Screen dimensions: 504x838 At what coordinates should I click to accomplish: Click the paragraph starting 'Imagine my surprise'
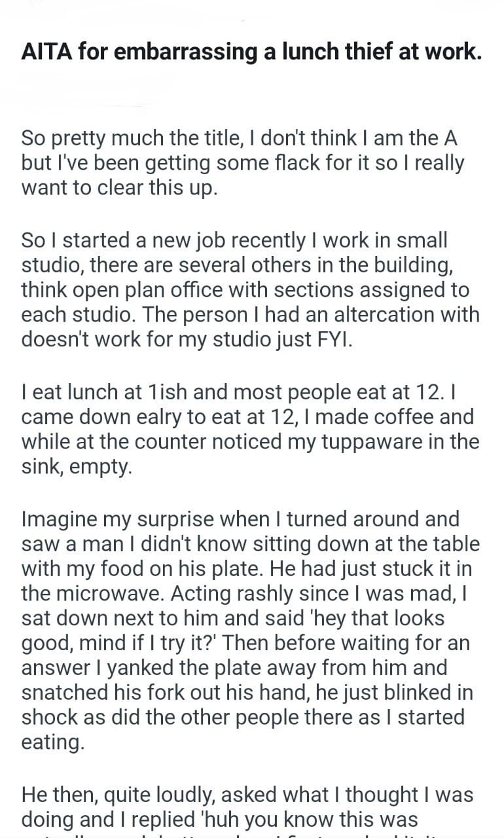(250, 628)
